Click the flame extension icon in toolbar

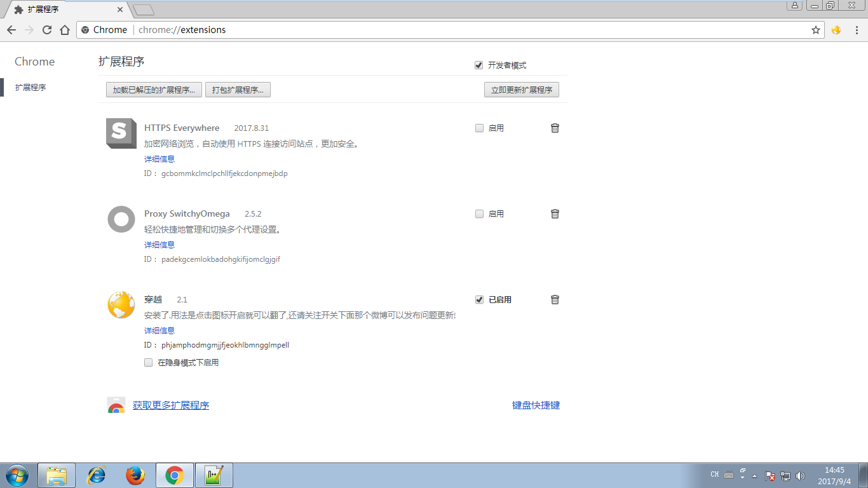pyautogui.click(x=836, y=30)
